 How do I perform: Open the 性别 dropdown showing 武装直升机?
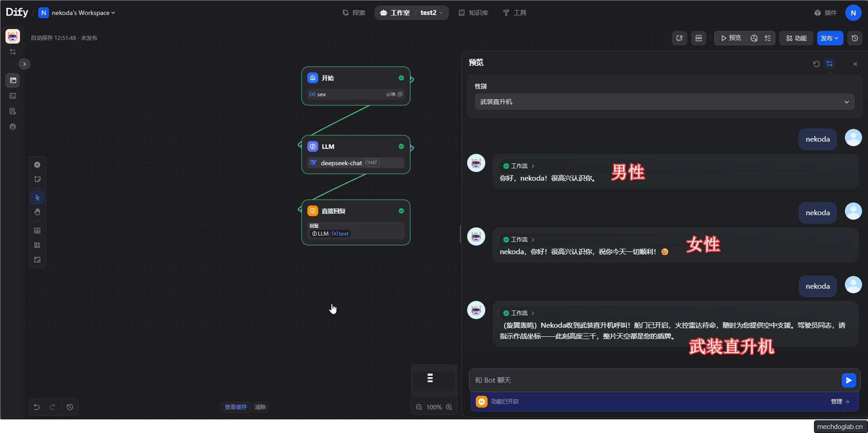pyautogui.click(x=664, y=102)
